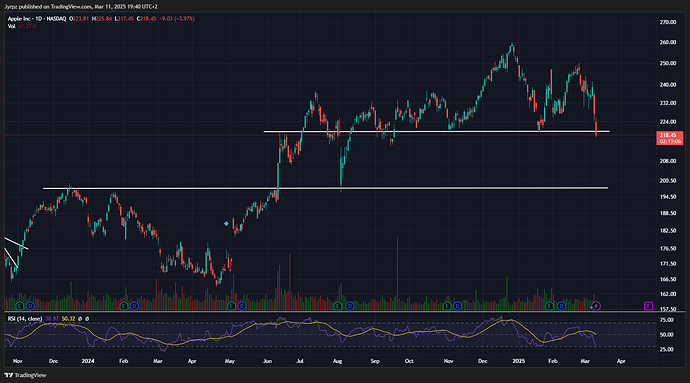Select the earnings E marker under February 2025

coord(549,306)
